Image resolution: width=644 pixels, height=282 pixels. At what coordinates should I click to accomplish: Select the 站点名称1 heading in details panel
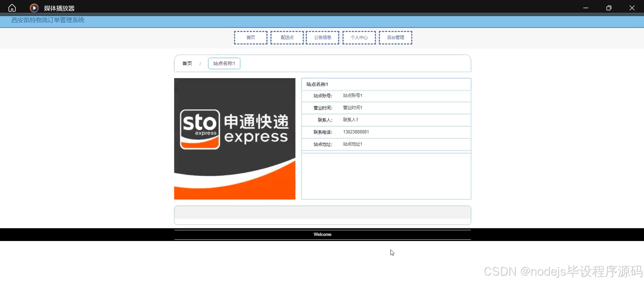point(317,84)
